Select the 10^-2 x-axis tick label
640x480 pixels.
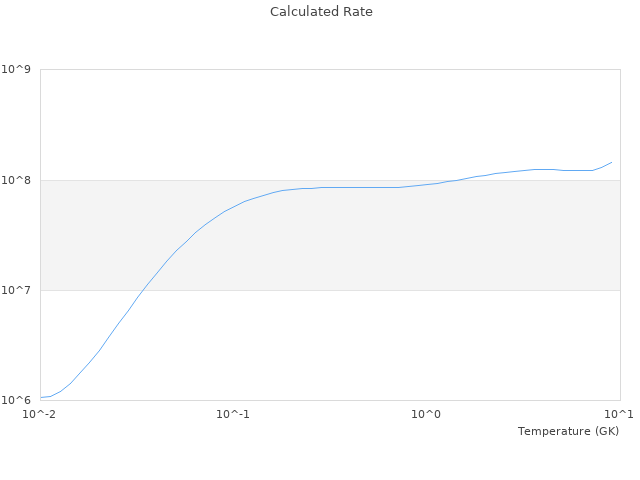click(x=40, y=414)
